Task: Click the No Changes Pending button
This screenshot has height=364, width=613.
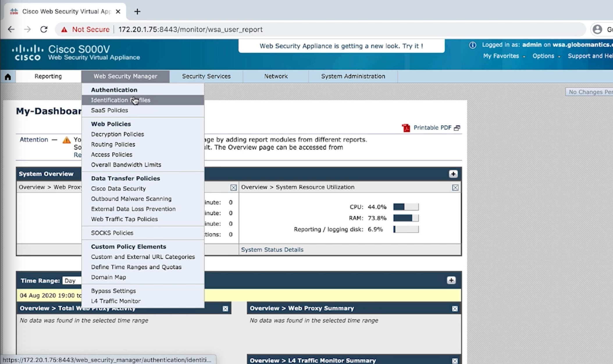Action: [589, 92]
